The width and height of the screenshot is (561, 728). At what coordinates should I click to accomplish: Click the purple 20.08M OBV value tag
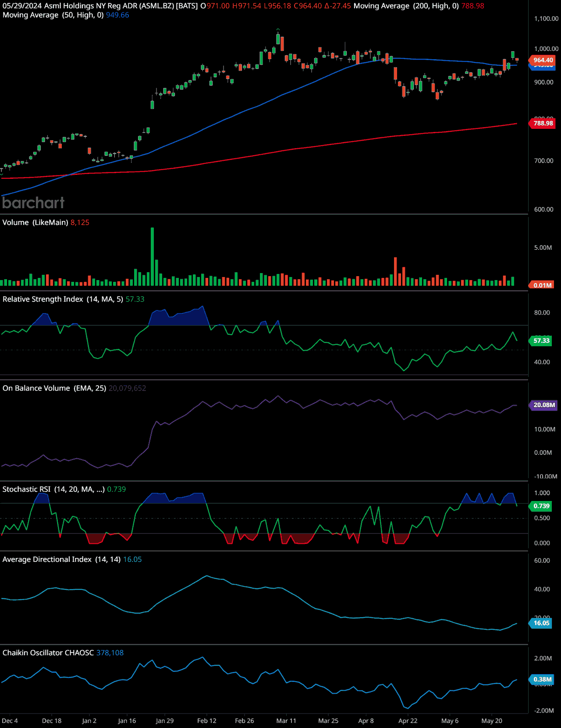543,405
